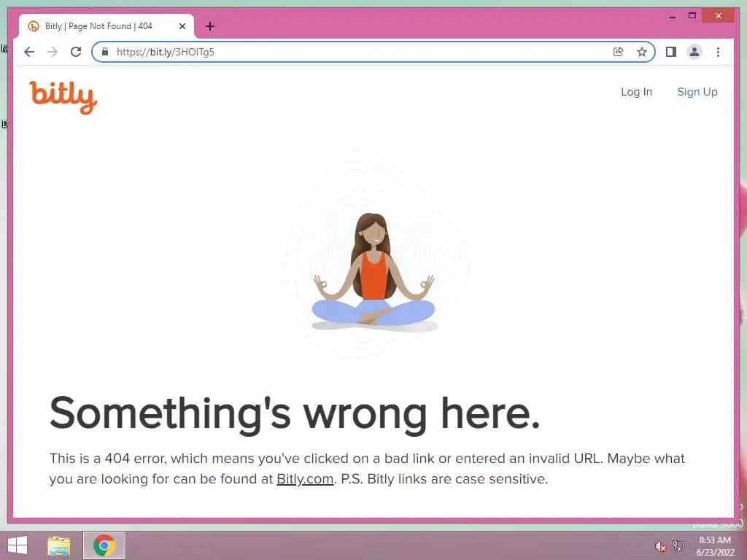Bookmark this page with star icon
Viewport: 747px width, 560px height.
pos(642,52)
